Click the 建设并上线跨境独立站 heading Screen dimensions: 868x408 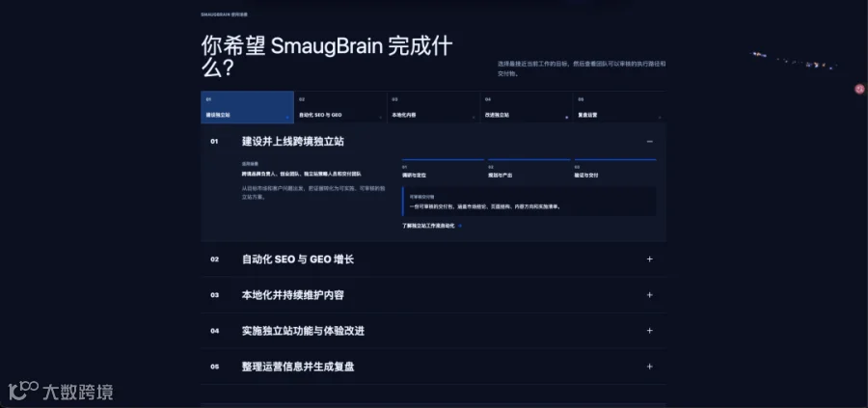(293, 141)
